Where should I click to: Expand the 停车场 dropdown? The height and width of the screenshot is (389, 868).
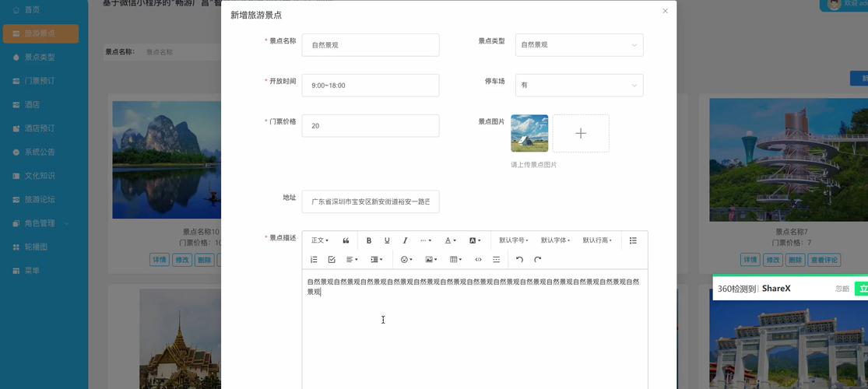pyautogui.click(x=579, y=86)
